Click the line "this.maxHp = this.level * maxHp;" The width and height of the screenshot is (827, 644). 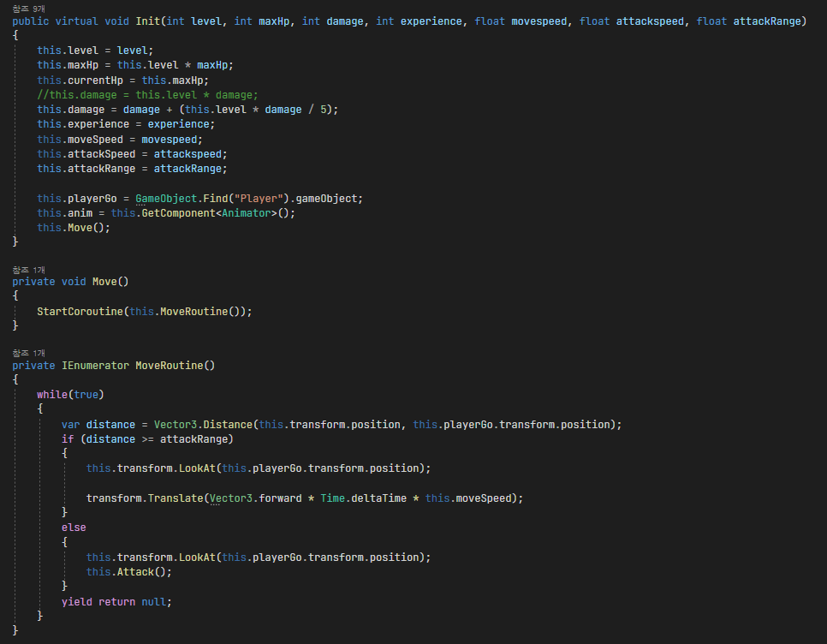point(135,65)
